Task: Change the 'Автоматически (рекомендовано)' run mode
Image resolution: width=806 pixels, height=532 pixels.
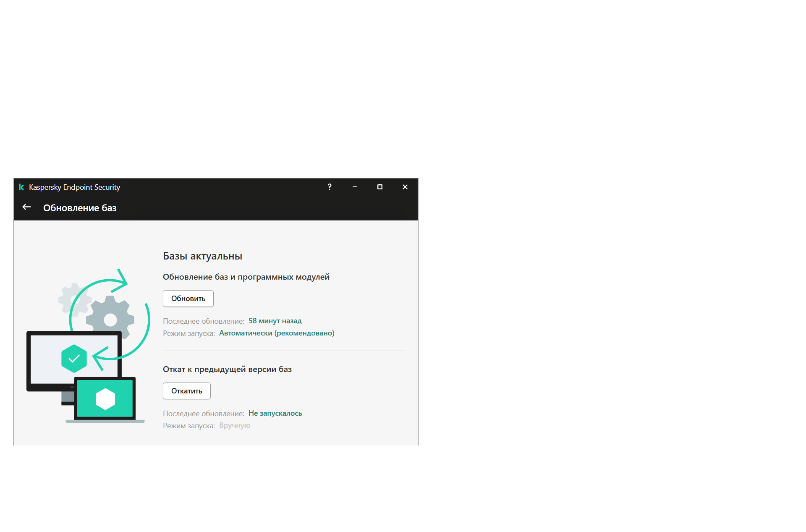Action: tap(277, 333)
